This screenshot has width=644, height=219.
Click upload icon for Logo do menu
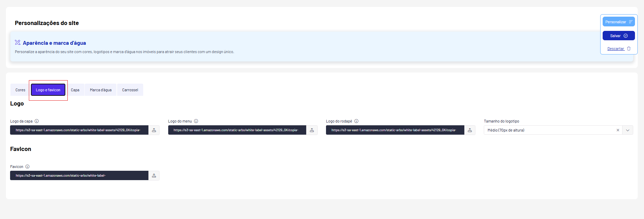(x=312, y=130)
